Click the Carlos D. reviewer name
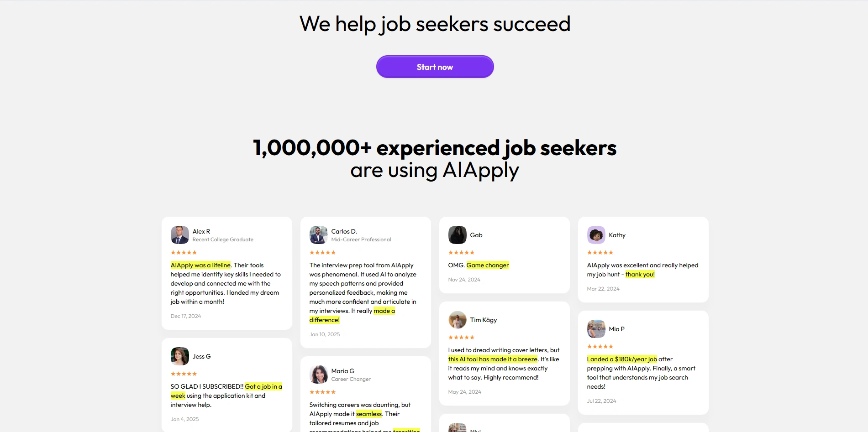Image resolution: width=868 pixels, height=432 pixels. point(344,231)
